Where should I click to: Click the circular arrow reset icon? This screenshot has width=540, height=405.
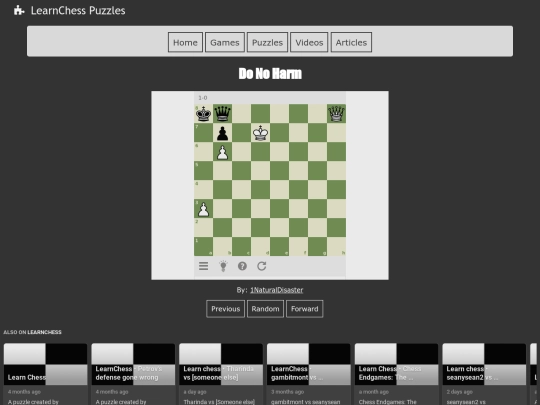click(262, 266)
